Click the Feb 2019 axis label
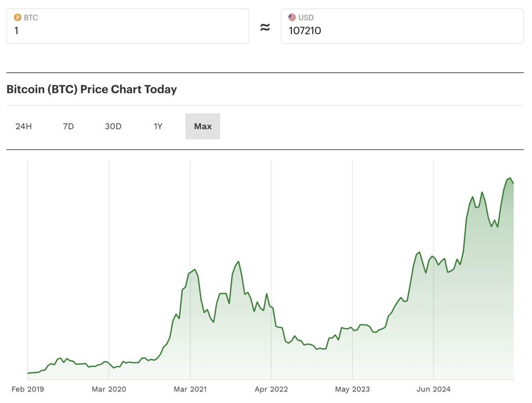Image resolution: width=532 pixels, height=403 pixels. click(28, 390)
